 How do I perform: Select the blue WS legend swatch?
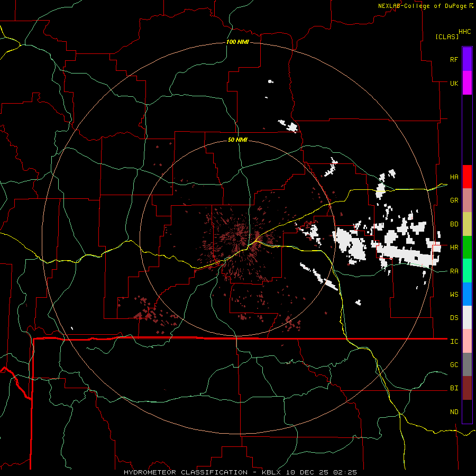point(467,294)
